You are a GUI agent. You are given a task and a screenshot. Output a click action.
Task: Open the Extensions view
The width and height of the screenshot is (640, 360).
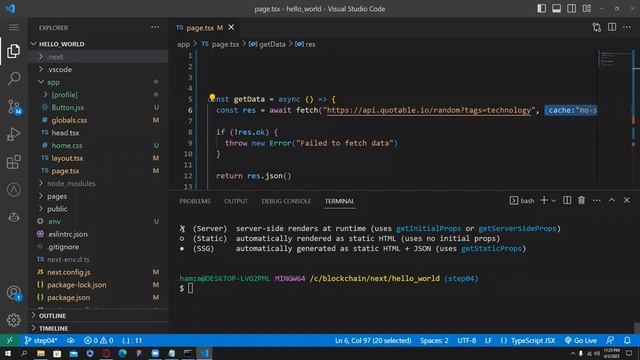pos(13,162)
